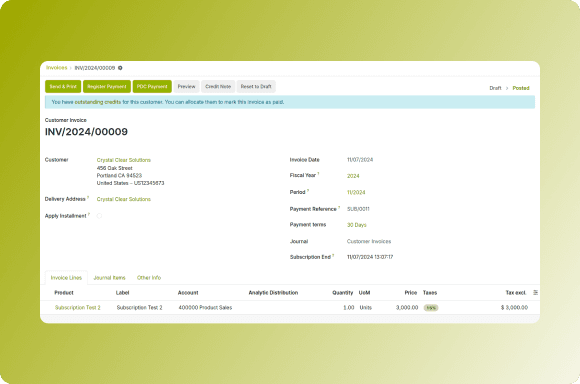Create a Credit Note

coord(218,87)
